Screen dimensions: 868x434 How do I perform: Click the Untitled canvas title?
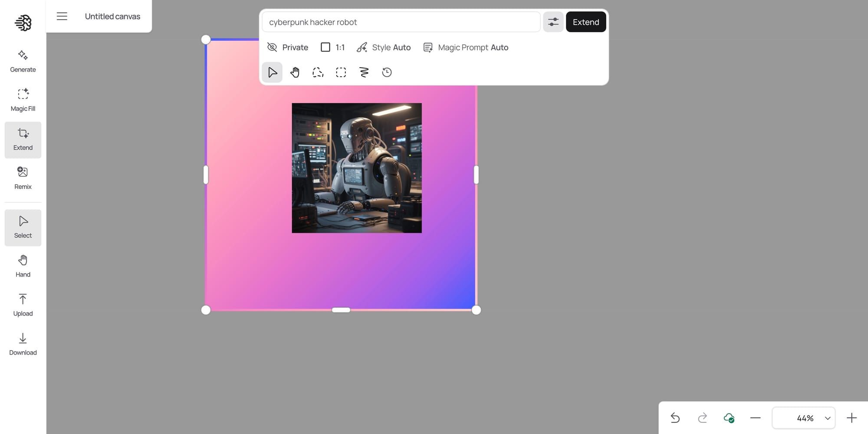coord(112,16)
